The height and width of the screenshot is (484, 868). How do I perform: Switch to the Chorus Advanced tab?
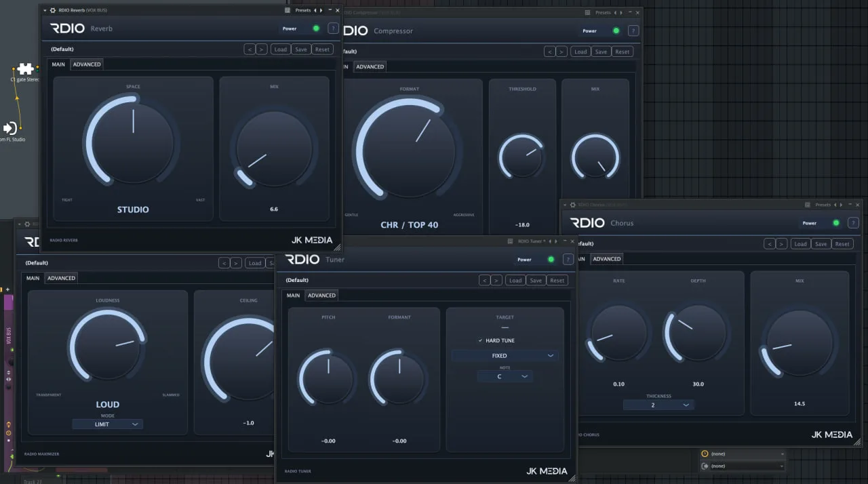click(607, 258)
